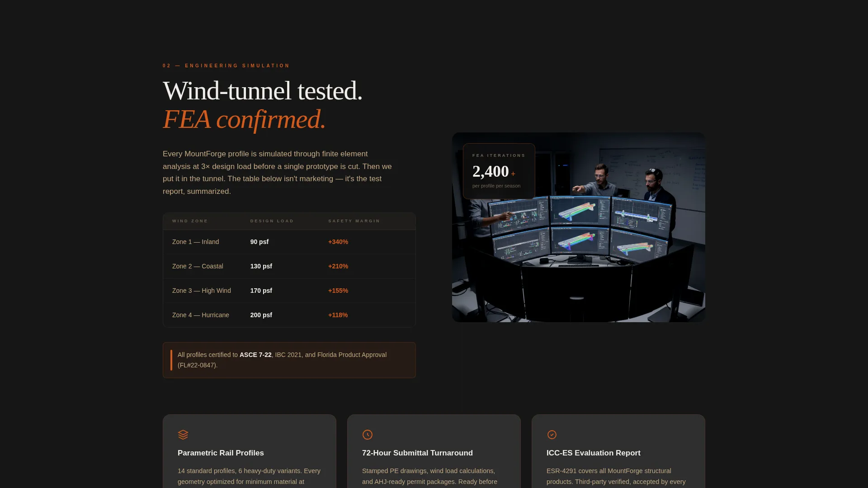This screenshot has width=868, height=488.
Task: Click the '+155%' safety margin value
Action: point(338,291)
